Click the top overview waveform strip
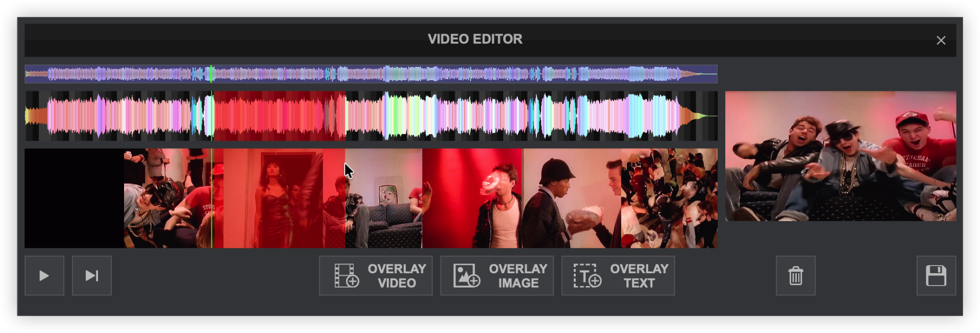 371,74
